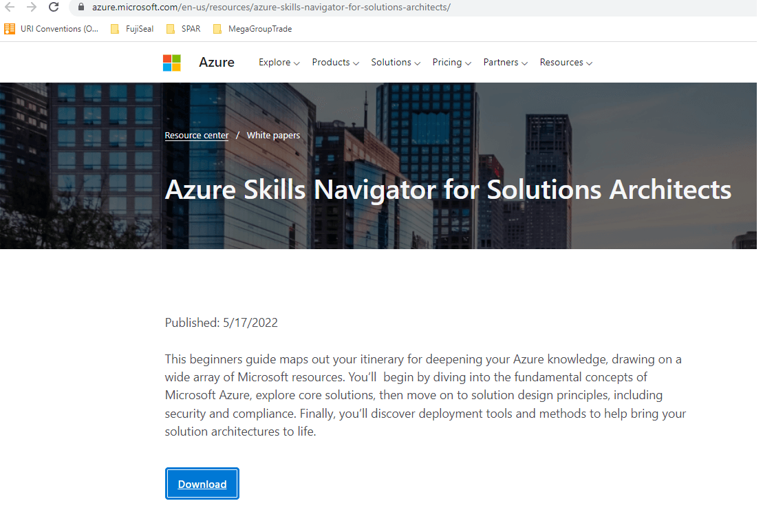Image resolution: width=763 pixels, height=532 pixels.
Task: Go forward with the browser forward arrow
Action: [x=32, y=7]
